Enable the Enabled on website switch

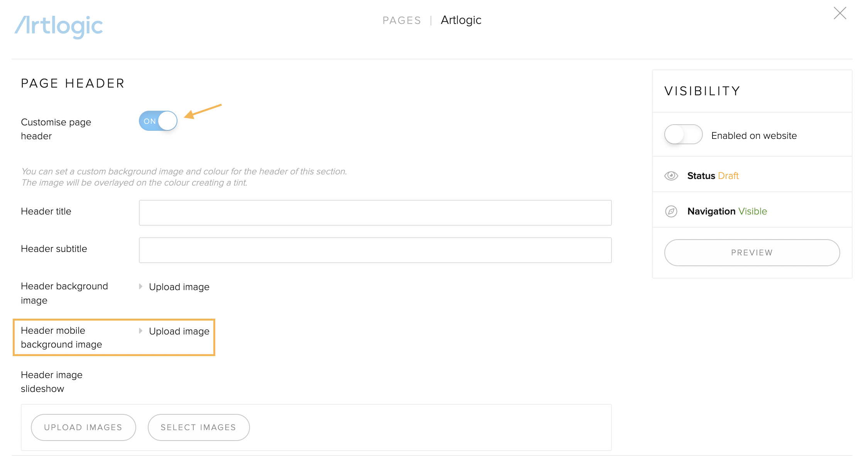[683, 134]
